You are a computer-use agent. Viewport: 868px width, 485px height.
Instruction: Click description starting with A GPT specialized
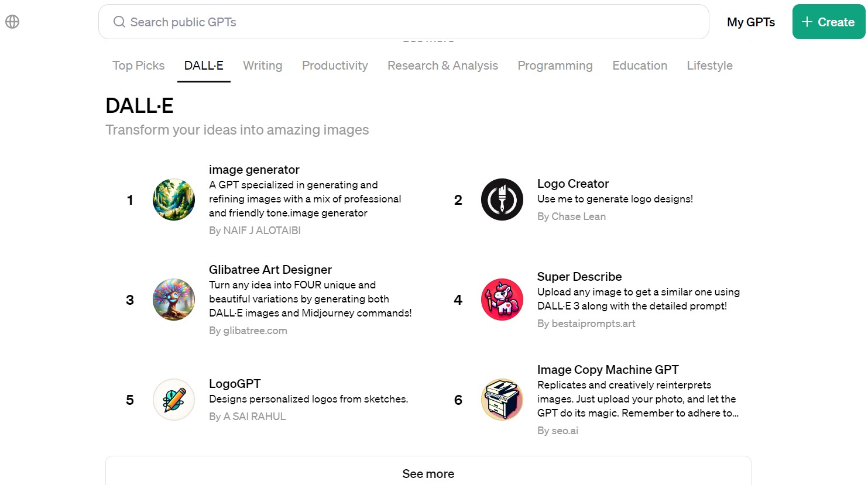click(x=305, y=199)
